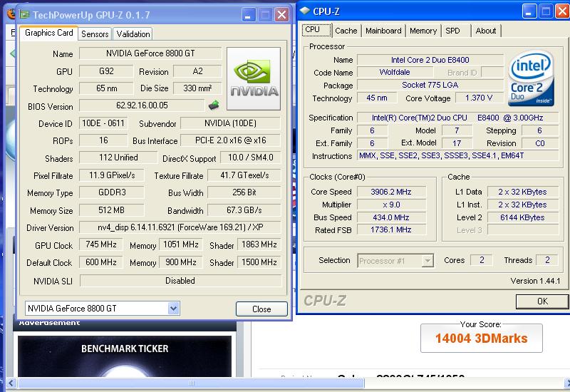
Task: Click the Multiplier value x 9.0
Action: click(391, 205)
